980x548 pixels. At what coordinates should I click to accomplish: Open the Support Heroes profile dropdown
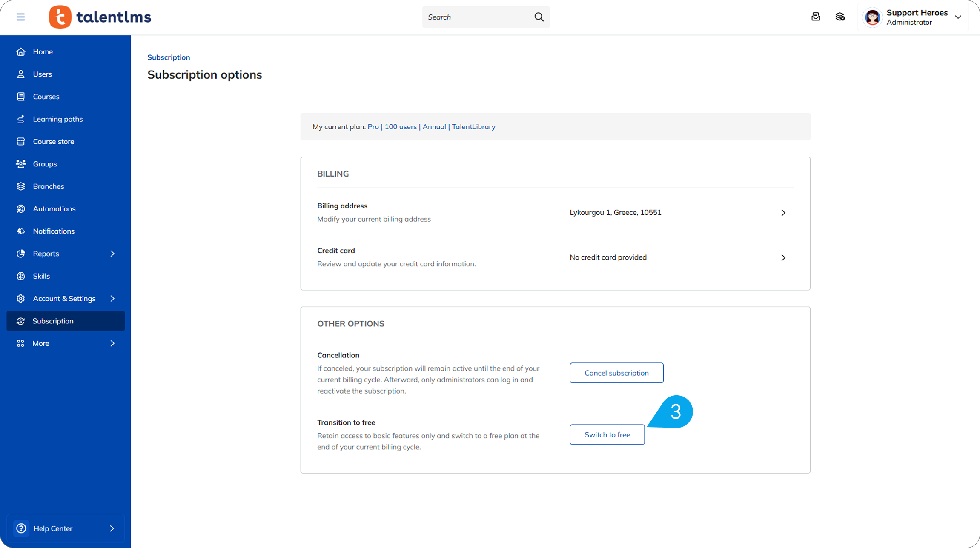[958, 17]
